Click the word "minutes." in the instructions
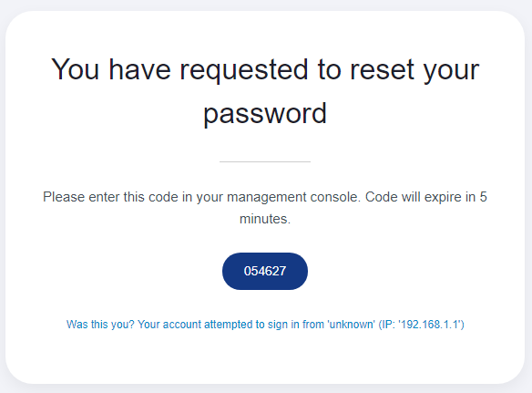This screenshot has width=532, height=393. click(x=265, y=219)
